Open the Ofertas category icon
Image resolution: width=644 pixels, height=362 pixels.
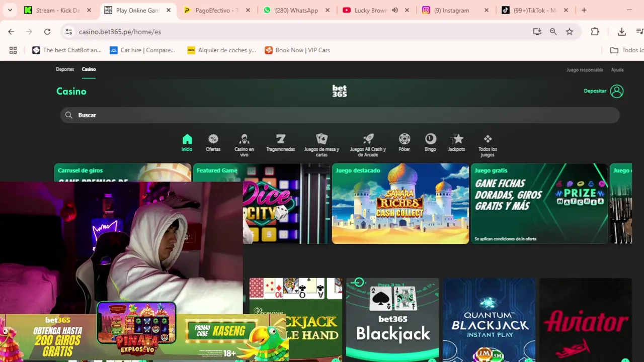pos(213,143)
